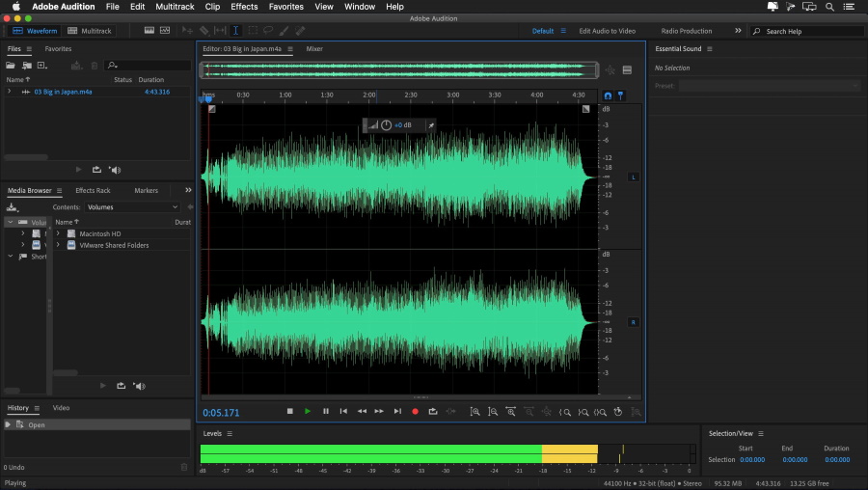Switch to the Effects Rack tab

(93, 191)
